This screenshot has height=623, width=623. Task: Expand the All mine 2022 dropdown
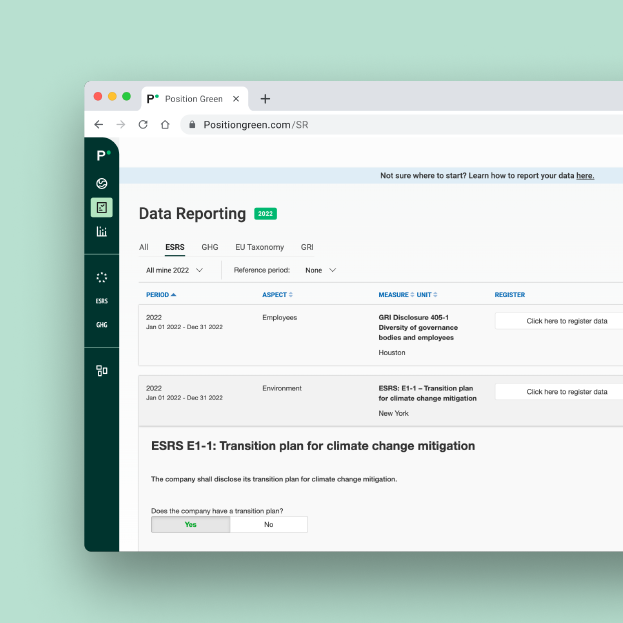[x=175, y=270]
